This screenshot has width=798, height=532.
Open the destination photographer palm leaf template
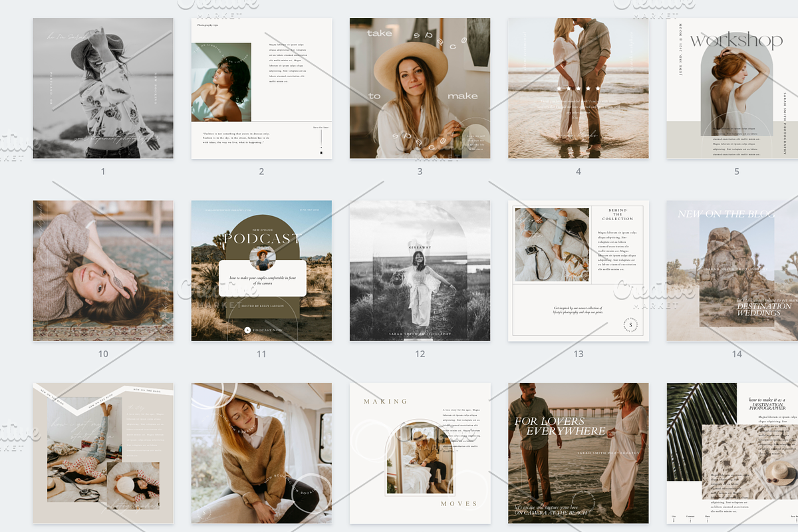coord(732,453)
